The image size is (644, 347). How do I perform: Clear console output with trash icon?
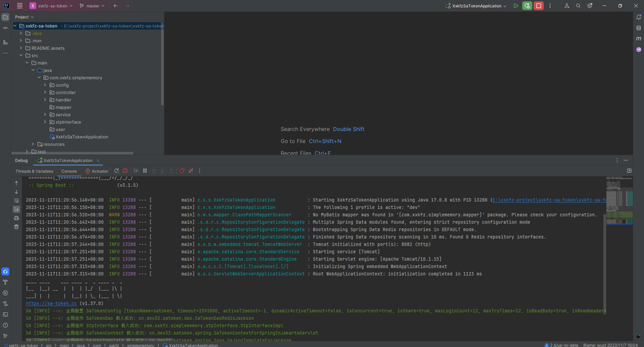pos(17,226)
